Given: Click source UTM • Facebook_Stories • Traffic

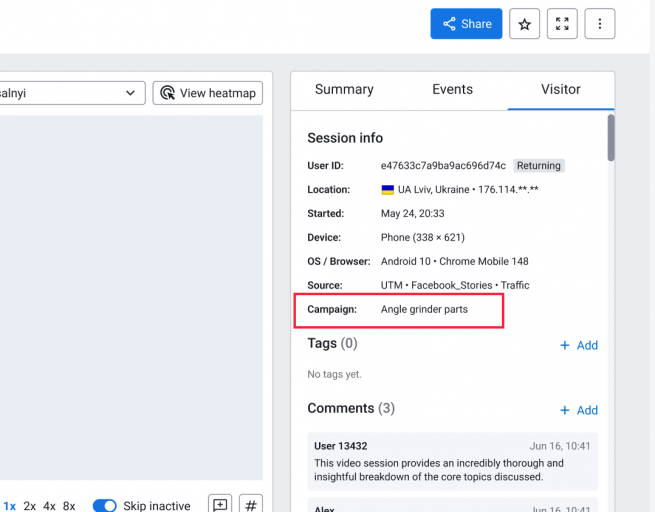Looking at the screenshot, I should 455,285.
